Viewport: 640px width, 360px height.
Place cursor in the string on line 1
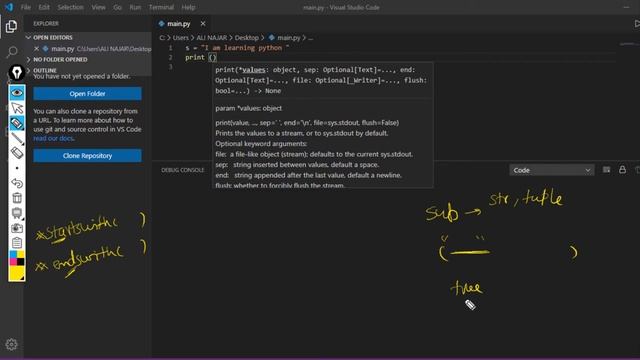point(245,48)
